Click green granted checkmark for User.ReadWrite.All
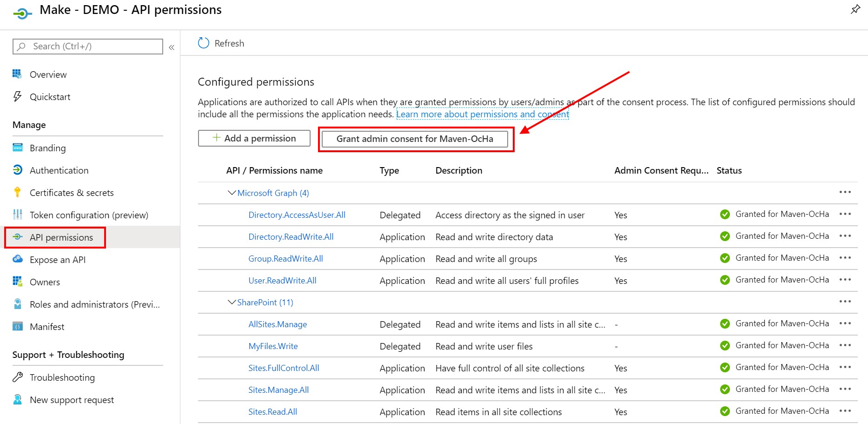Image resolution: width=868 pixels, height=424 pixels. [724, 280]
